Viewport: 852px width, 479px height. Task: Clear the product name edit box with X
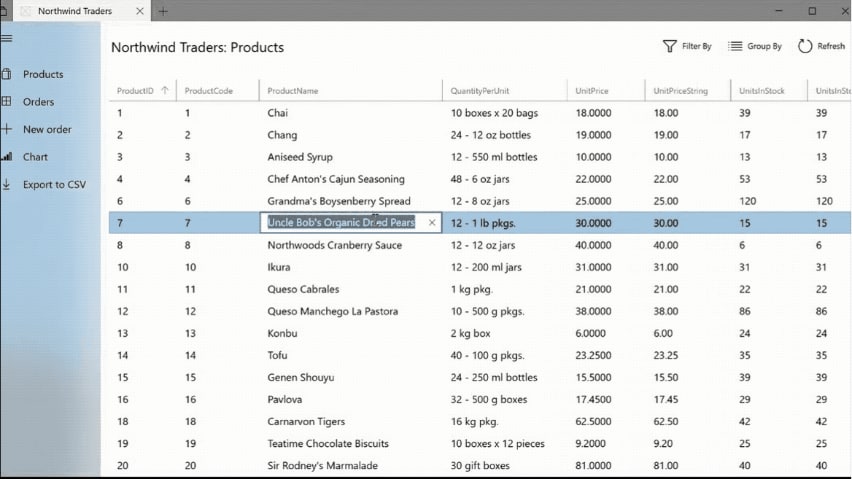[x=432, y=222]
